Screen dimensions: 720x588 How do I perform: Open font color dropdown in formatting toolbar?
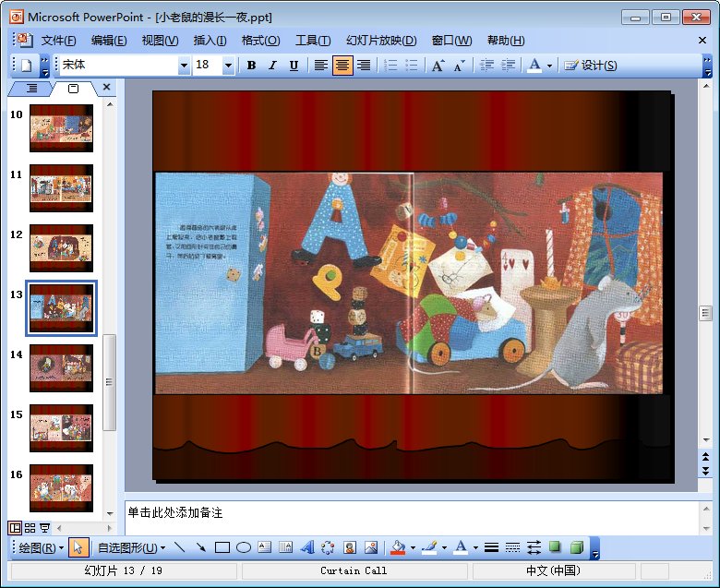549,66
